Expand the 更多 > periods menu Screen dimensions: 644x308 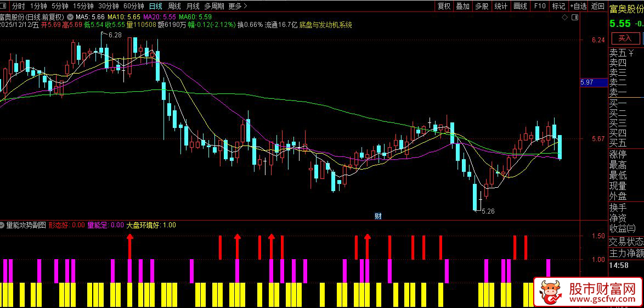tap(238, 6)
